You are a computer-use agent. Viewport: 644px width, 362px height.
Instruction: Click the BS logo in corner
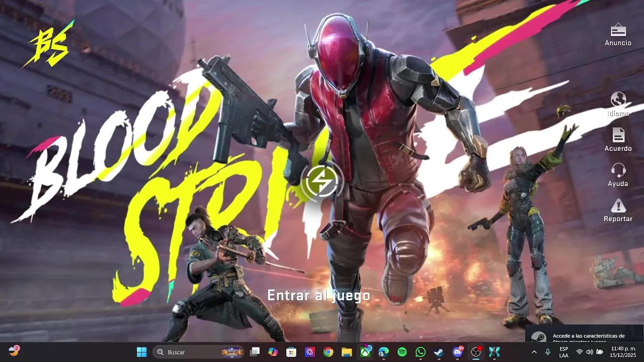coord(49,45)
